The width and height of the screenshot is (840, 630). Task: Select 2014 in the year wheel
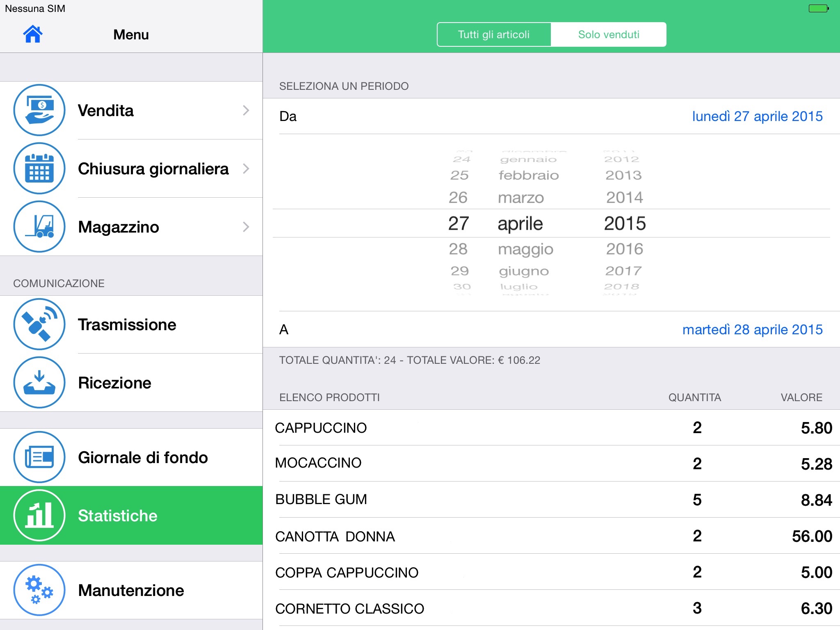625,198
